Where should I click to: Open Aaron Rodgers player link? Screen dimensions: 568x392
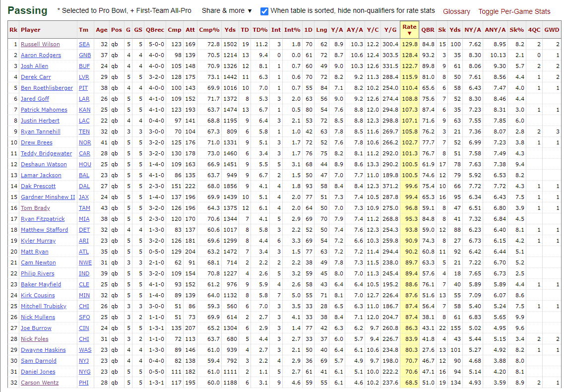coord(41,55)
